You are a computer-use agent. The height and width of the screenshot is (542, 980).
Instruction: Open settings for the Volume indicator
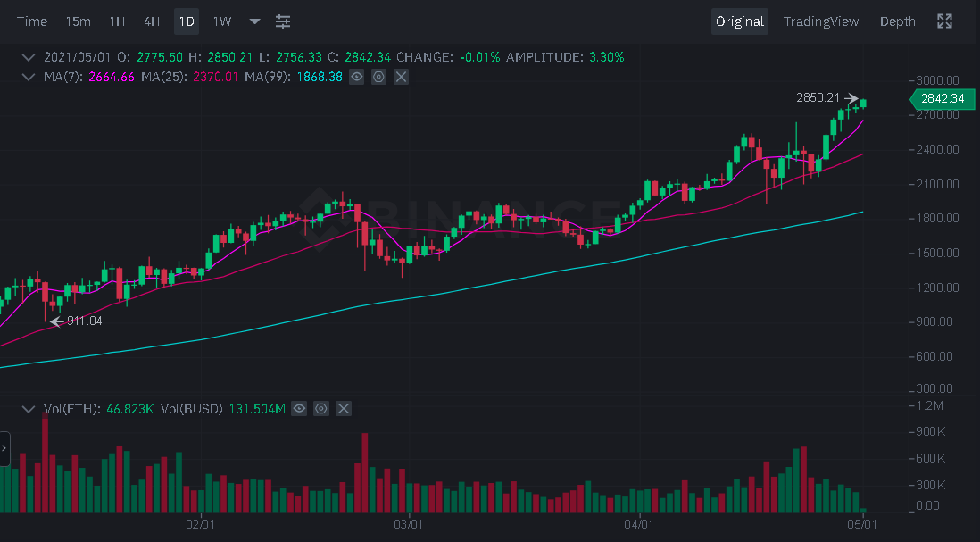click(321, 409)
